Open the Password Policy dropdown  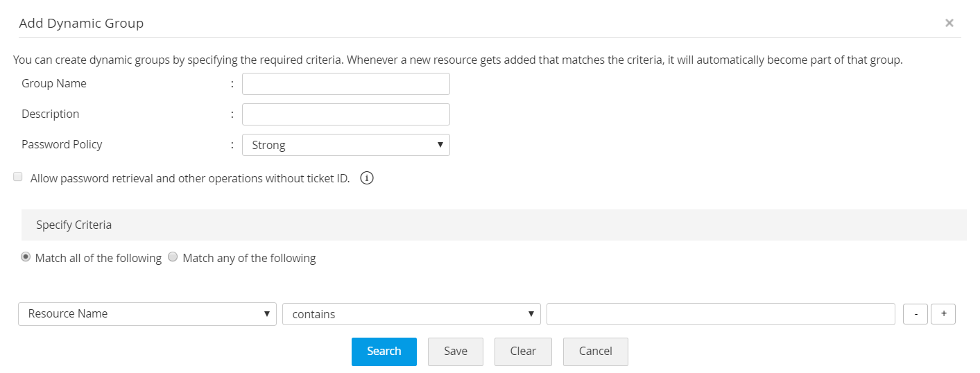[345, 145]
